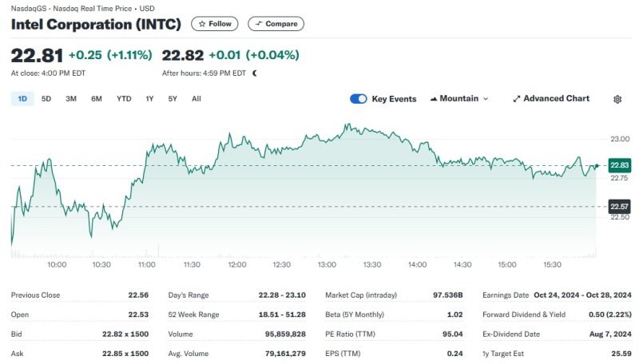Show the 6M chart range
This screenshot has height=364, width=639.
pyautogui.click(x=97, y=99)
